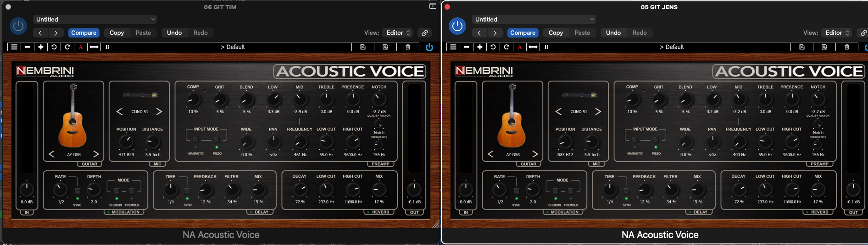The image size is (868, 245).
Task: Click the A/B swap arrow icon in 05 GIT JENS
Action: coord(533,47)
